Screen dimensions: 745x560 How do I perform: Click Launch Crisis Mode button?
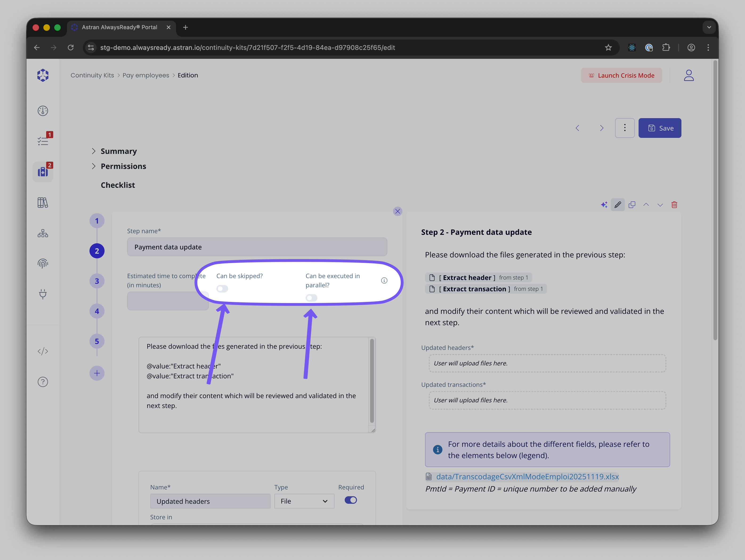621,75
